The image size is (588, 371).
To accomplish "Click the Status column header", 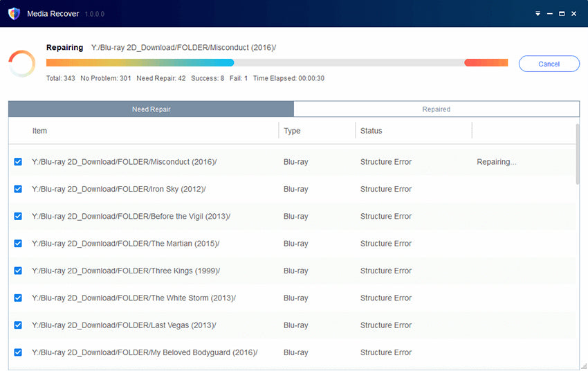I will (x=371, y=131).
